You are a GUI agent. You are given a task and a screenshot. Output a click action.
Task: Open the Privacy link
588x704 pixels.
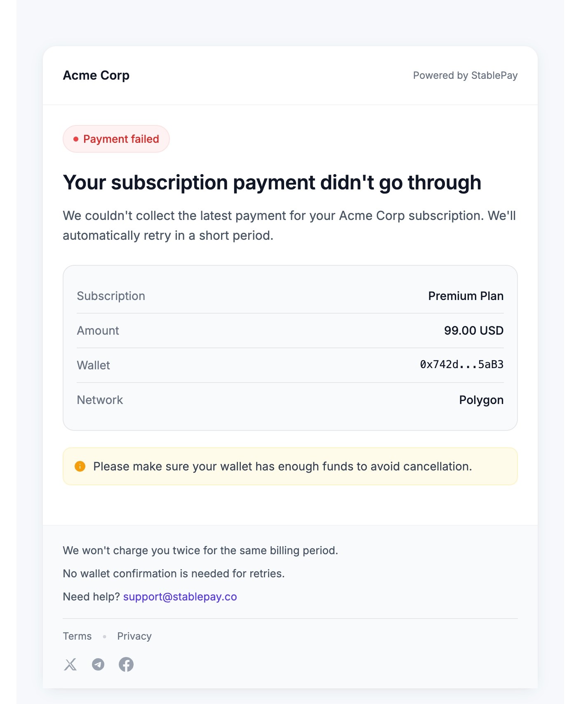[134, 636]
